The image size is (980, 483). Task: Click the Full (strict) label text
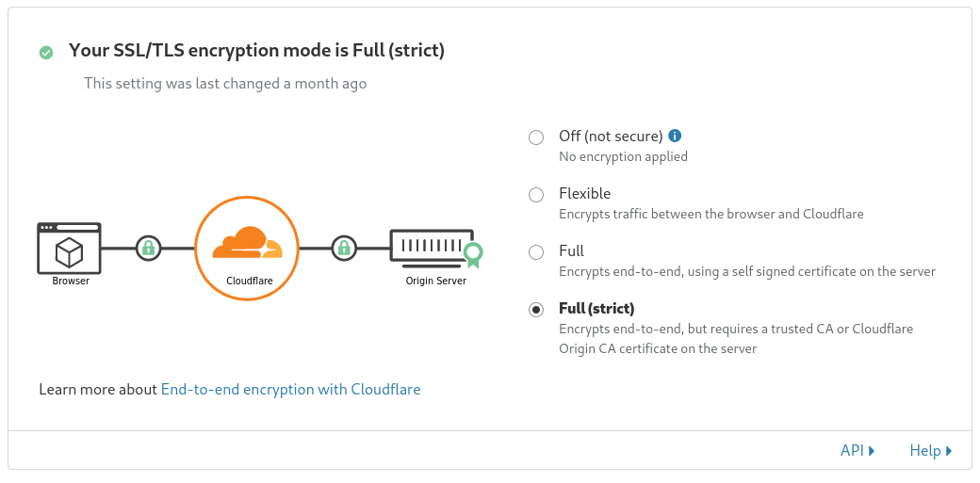point(596,309)
